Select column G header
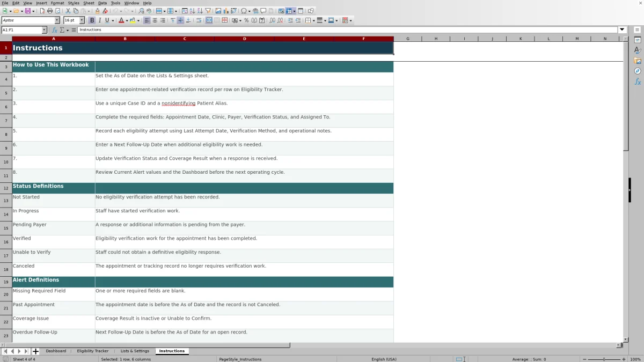 408,39
